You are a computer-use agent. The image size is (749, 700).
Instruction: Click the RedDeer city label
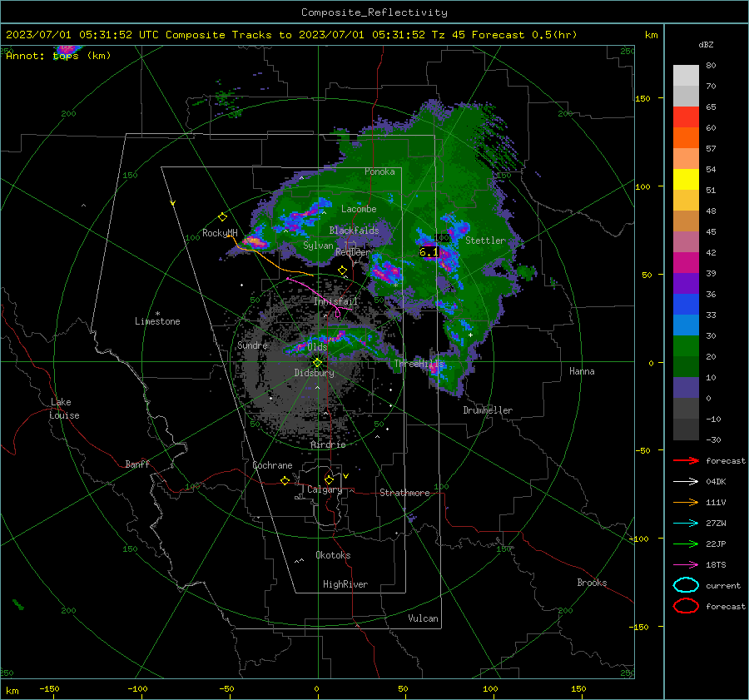[353, 252]
